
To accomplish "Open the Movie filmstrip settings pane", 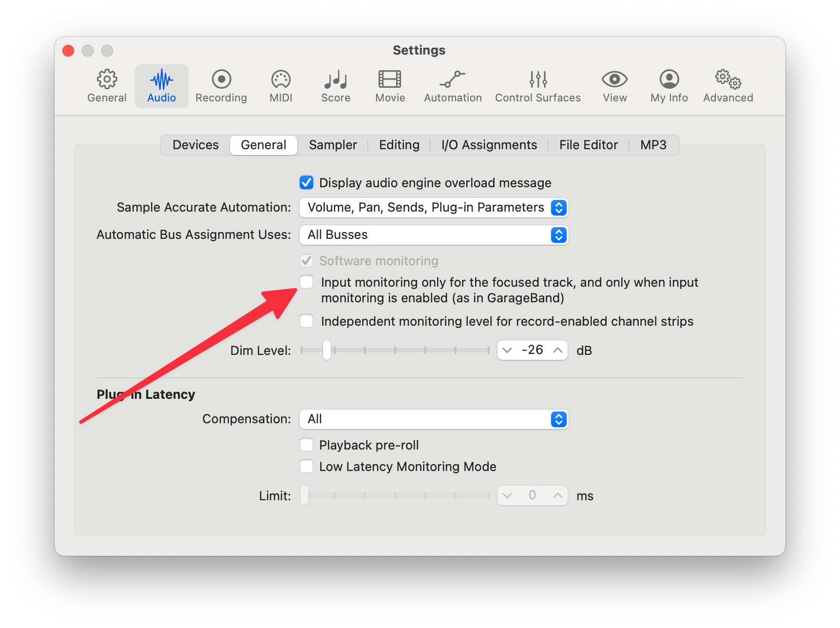I will coord(390,86).
